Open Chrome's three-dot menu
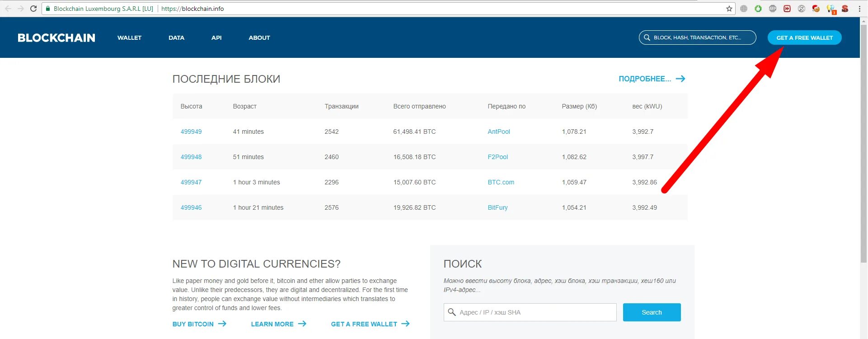Screen dimensions: 868x339 pyautogui.click(x=859, y=9)
